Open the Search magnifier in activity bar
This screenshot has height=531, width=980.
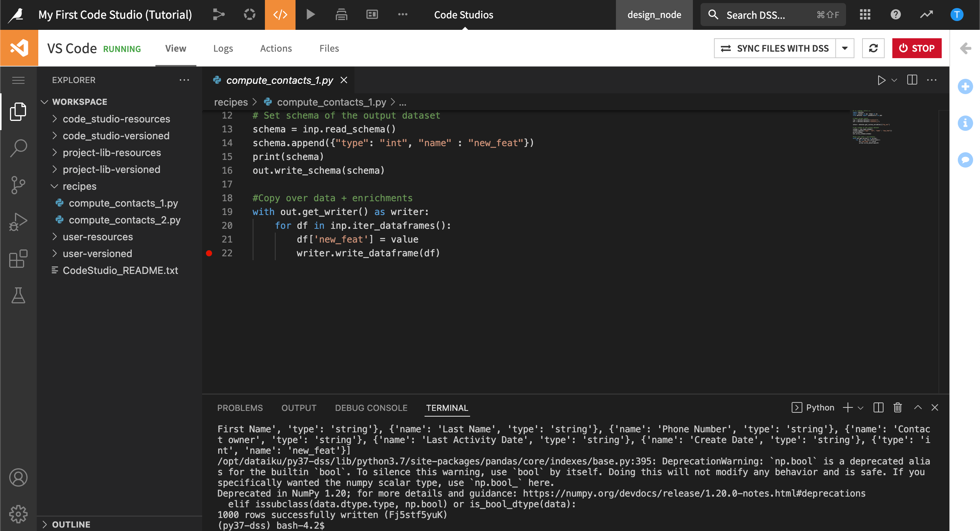(x=18, y=148)
